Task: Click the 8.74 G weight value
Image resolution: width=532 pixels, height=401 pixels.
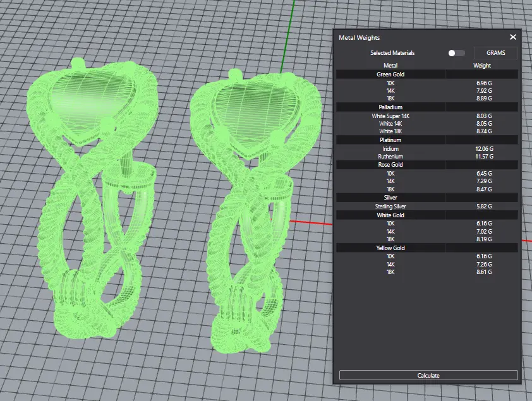Action: (484, 131)
